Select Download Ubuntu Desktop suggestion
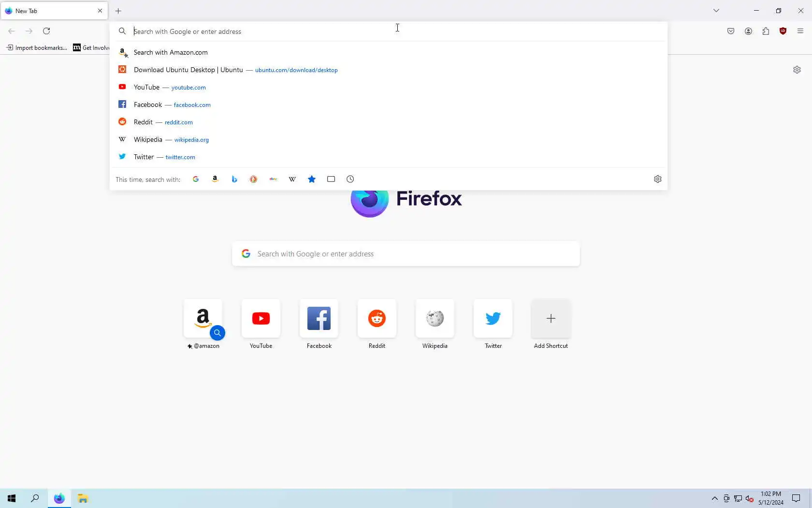The height and width of the screenshot is (508, 812). click(389, 70)
